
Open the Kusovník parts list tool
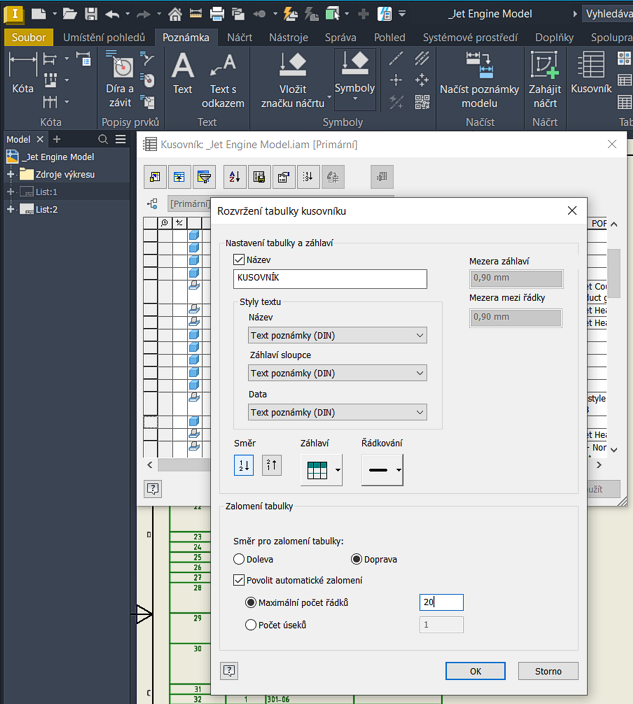pos(591,72)
